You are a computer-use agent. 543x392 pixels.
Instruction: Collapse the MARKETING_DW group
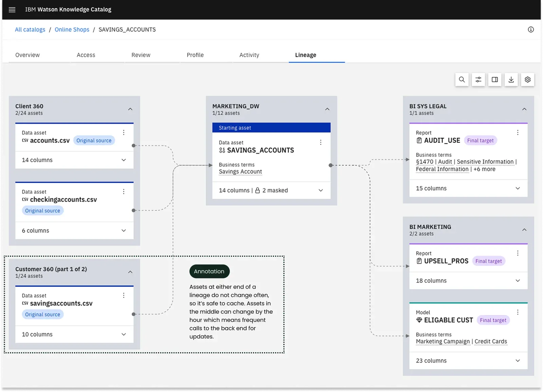tap(327, 109)
